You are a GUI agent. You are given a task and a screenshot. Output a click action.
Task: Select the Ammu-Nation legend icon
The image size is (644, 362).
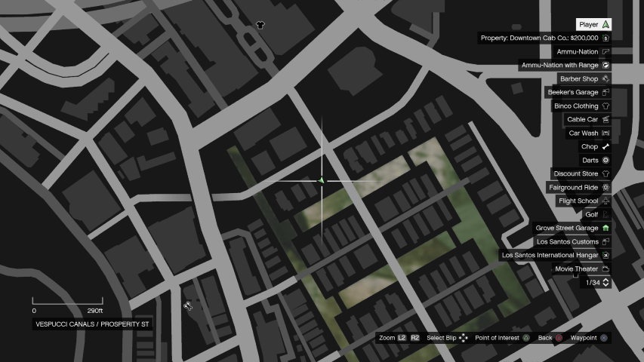point(605,52)
